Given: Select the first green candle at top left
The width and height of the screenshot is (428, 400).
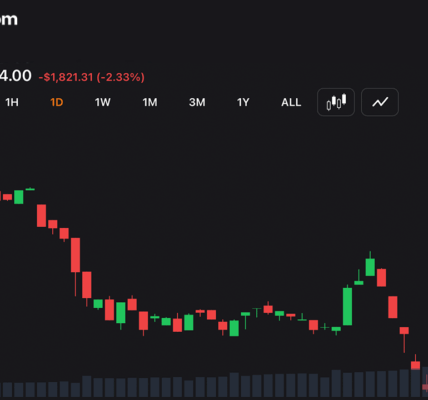Looking at the screenshot, I should point(19,197).
